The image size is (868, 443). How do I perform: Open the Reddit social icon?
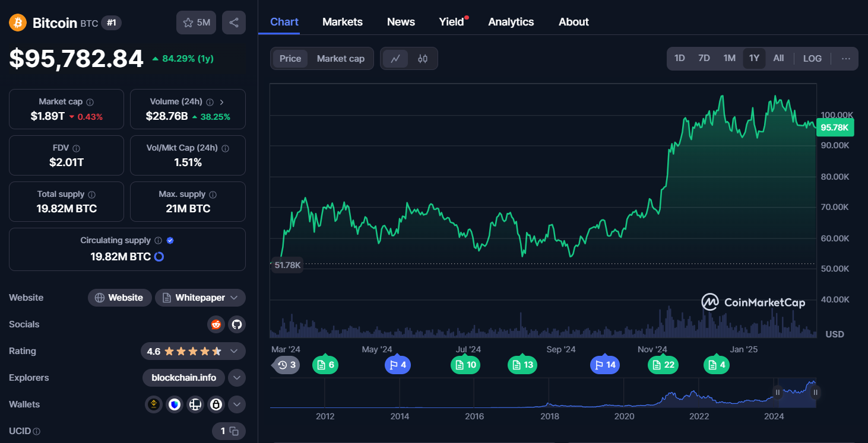[216, 324]
